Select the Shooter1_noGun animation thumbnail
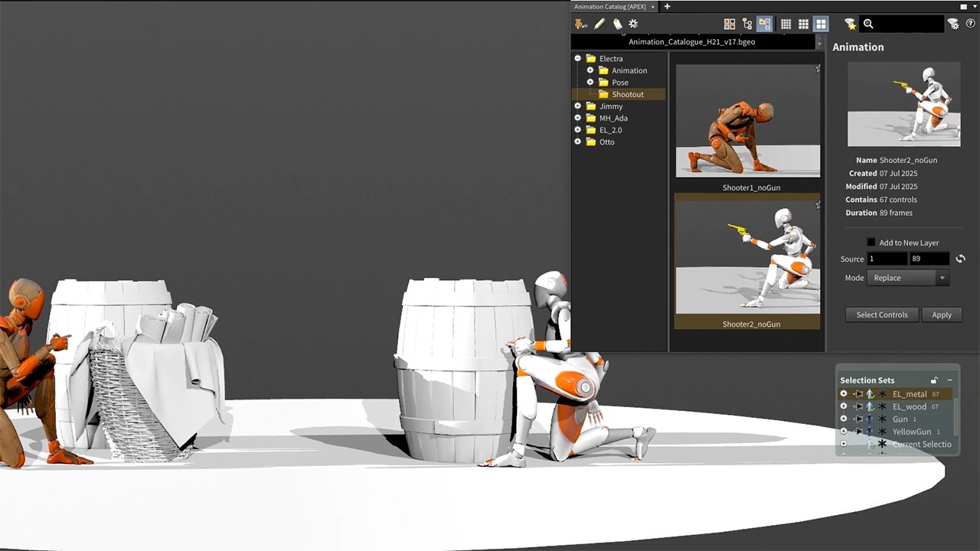This screenshot has height=551, width=980. (x=747, y=121)
